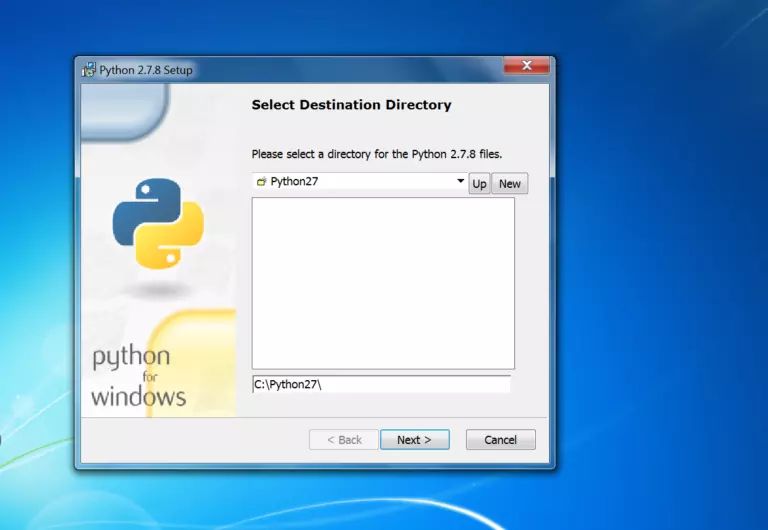Click the Cancel button
The width and height of the screenshot is (768, 530).
pos(501,439)
